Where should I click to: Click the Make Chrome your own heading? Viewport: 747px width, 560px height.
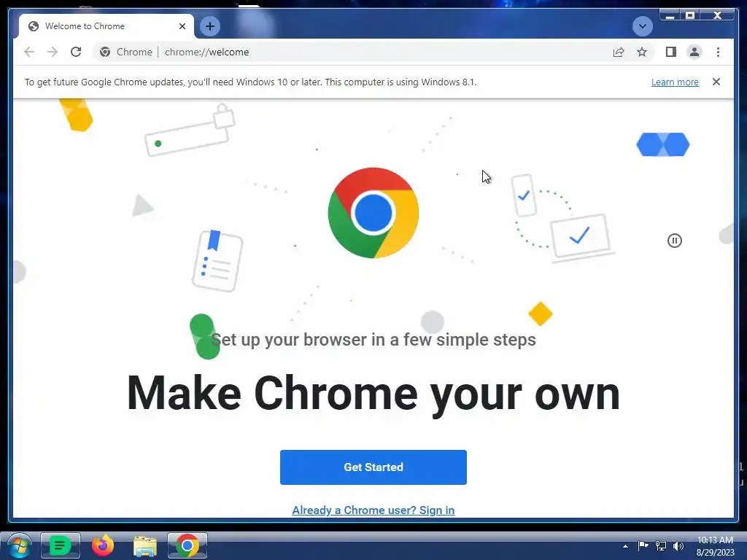[373, 394]
